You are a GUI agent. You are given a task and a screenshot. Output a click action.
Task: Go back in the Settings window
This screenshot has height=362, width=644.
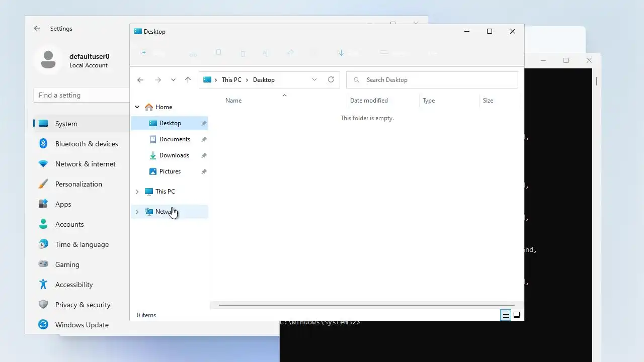click(x=37, y=29)
